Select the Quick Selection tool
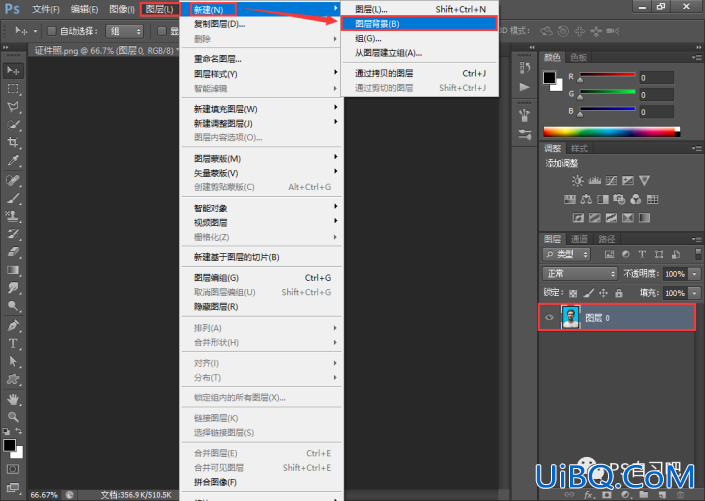Viewport: 705px width, 501px height. pos(13,125)
